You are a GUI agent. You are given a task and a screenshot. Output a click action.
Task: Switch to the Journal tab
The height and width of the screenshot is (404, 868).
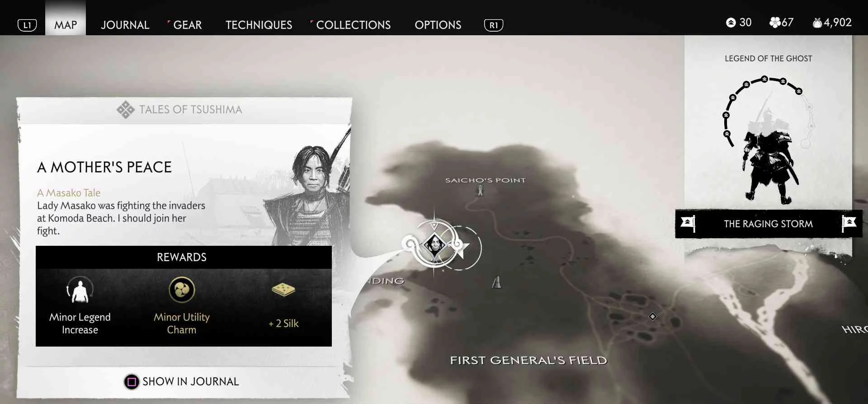coord(125,25)
